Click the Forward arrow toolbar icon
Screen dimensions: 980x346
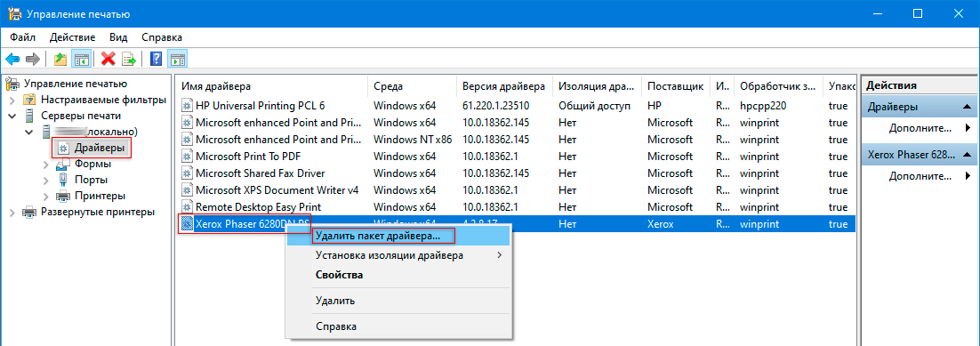point(33,59)
